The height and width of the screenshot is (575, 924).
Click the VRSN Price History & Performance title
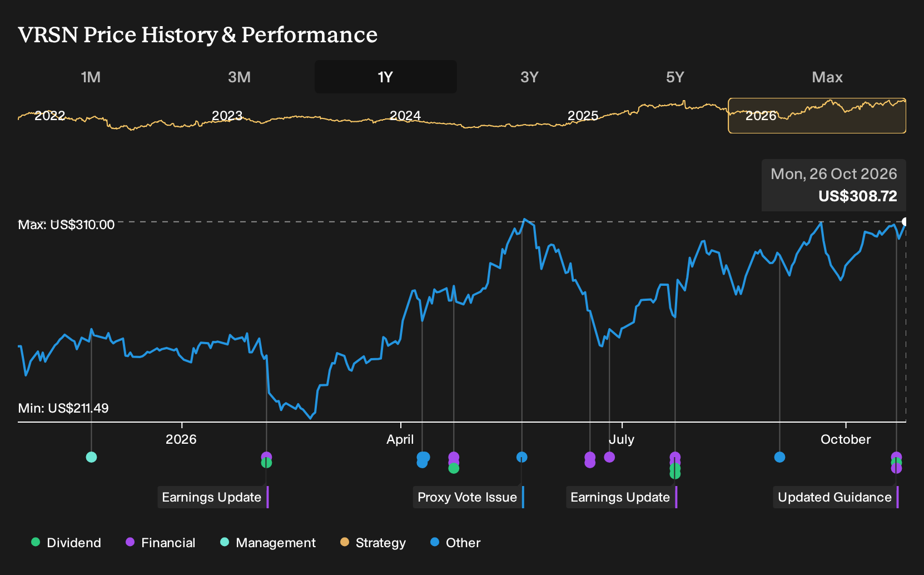click(198, 34)
